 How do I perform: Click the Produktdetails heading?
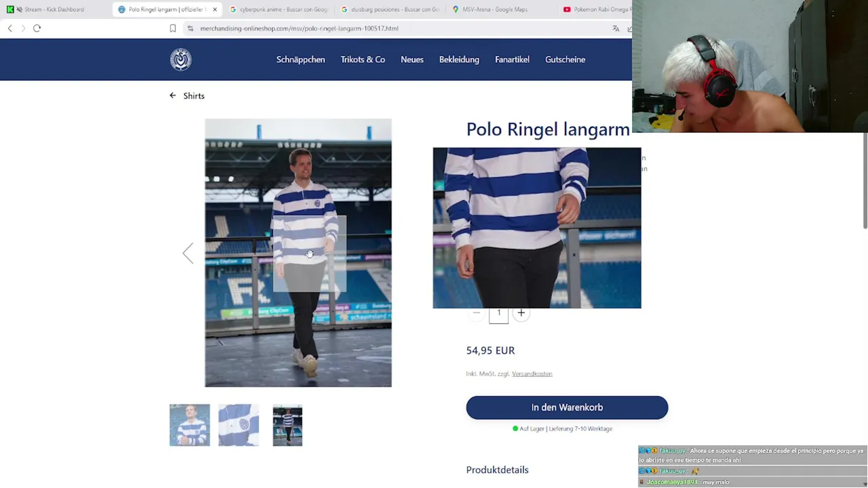point(497,470)
